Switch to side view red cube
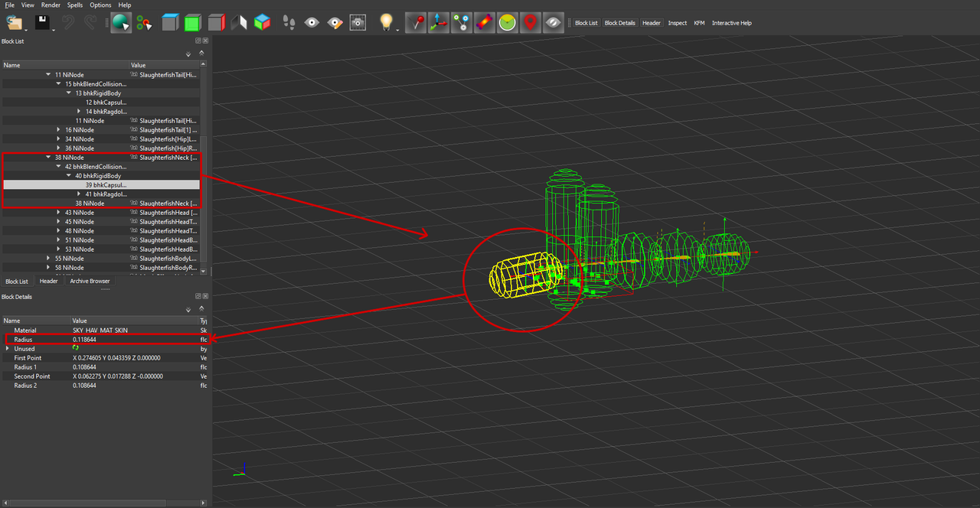The height and width of the screenshot is (508, 980). (x=216, y=22)
